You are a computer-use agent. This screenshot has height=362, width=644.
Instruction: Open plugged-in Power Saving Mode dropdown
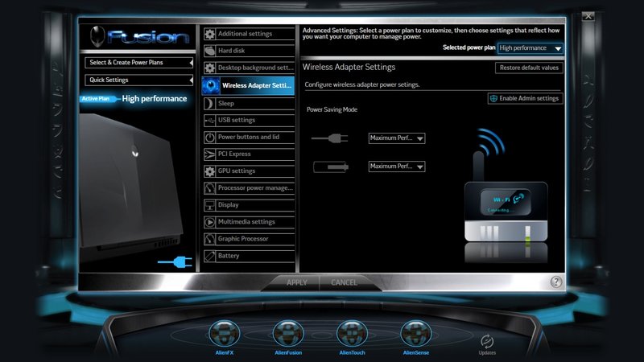click(397, 138)
